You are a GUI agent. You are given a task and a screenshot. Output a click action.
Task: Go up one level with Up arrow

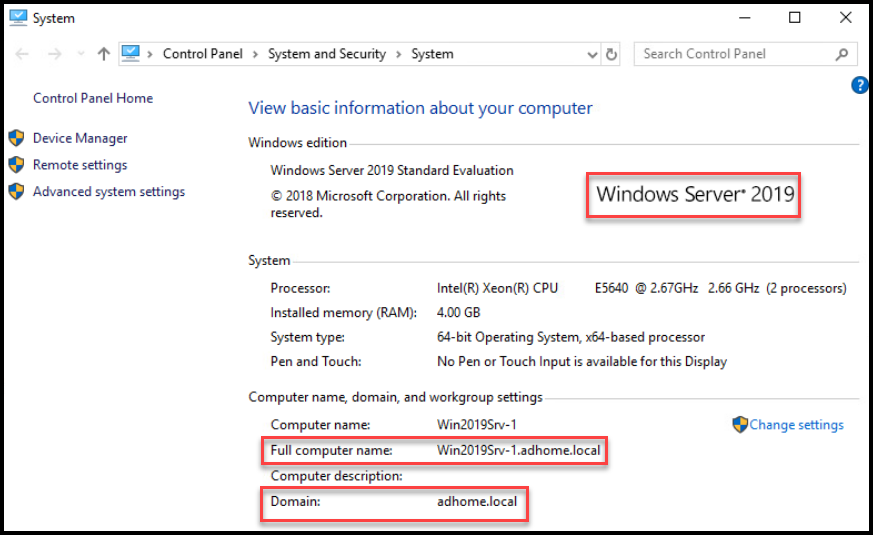coord(104,54)
